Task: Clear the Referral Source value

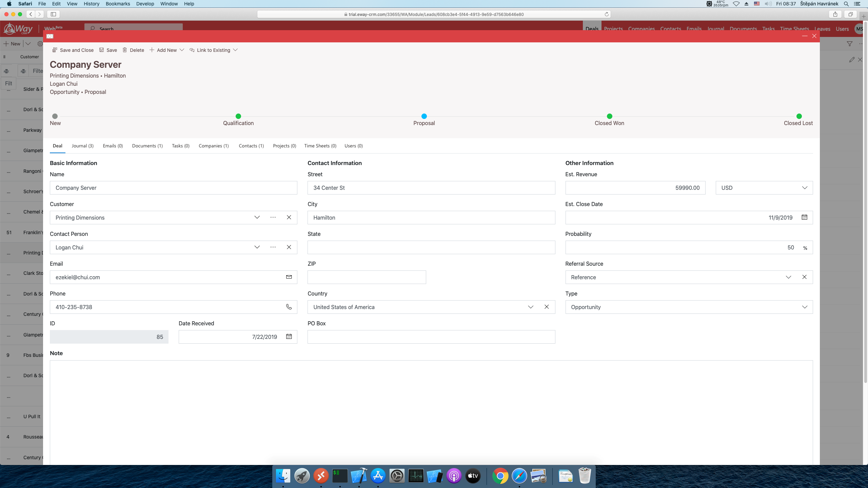Action: coord(804,277)
